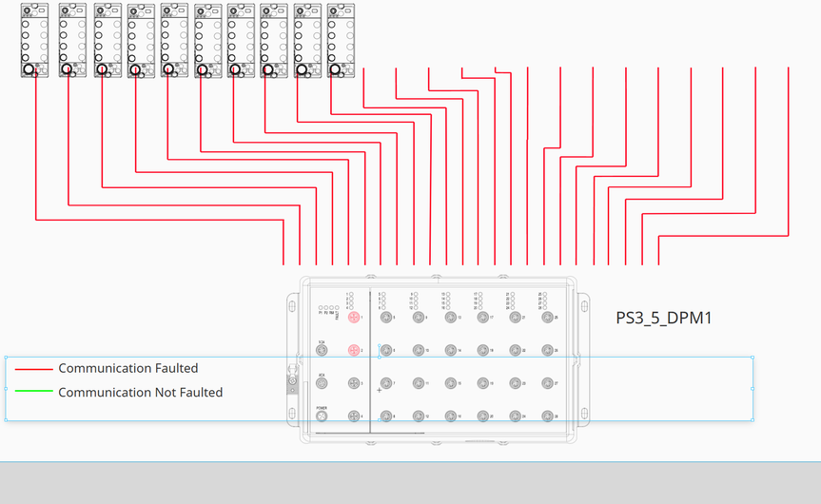Select port 4 connector on the DPM
Screen dimensions: 821x504
coord(354,417)
